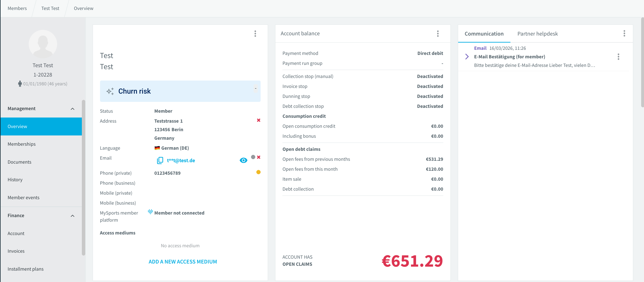The image size is (644, 282).
Task: Click Collection stop (manual) Deactivated value
Action: 430,76
